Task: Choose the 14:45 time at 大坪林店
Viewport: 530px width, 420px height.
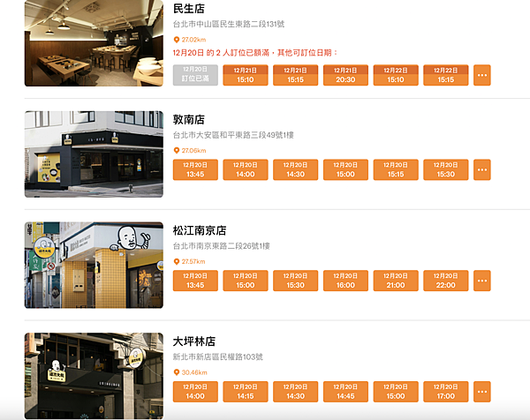Action: [x=345, y=392]
